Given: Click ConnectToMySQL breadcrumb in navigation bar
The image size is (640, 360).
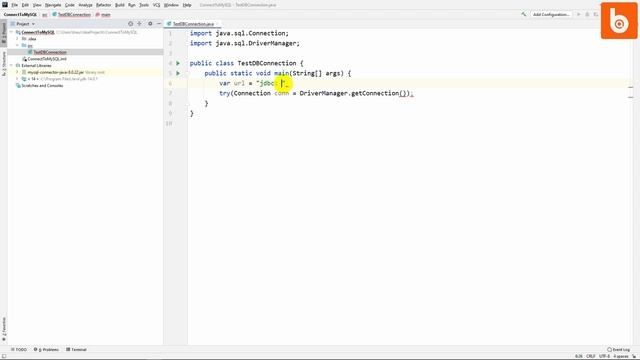Looking at the screenshot, I should point(20,14).
